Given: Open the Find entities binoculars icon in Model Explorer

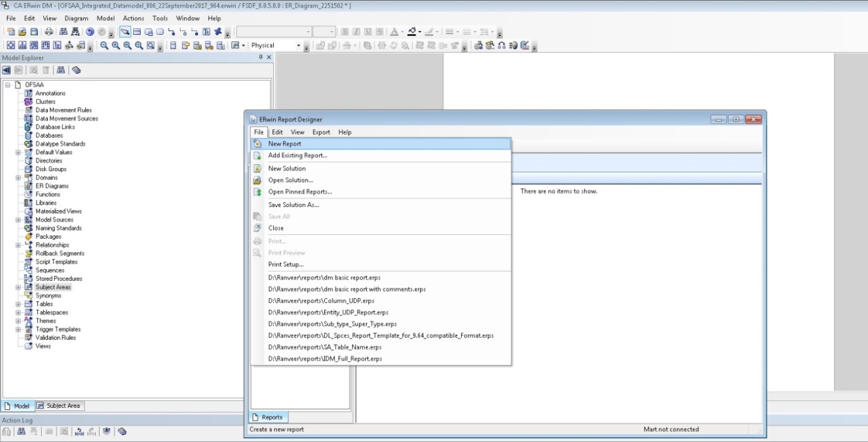Looking at the screenshot, I should (61, 70).
